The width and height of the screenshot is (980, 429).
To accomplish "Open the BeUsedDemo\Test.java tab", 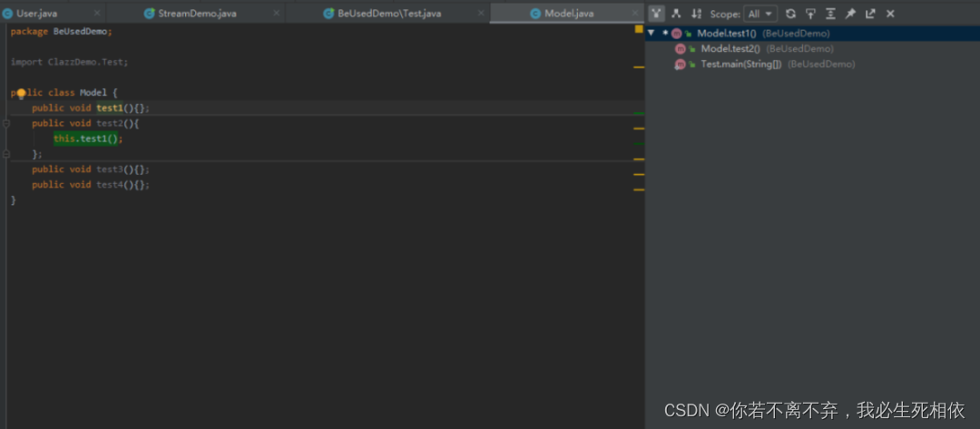I will click(388, 13).
